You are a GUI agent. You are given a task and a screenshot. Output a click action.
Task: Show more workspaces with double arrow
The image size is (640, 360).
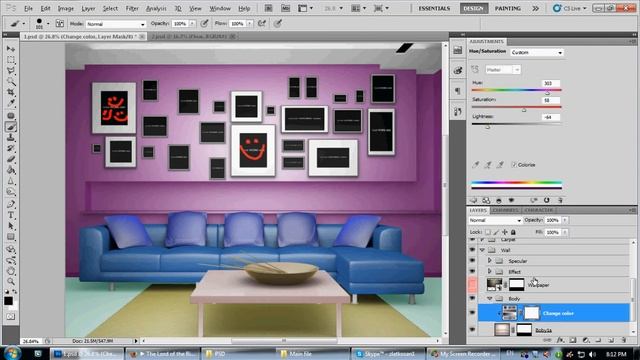pyautogui.click(x=535, y=8)
